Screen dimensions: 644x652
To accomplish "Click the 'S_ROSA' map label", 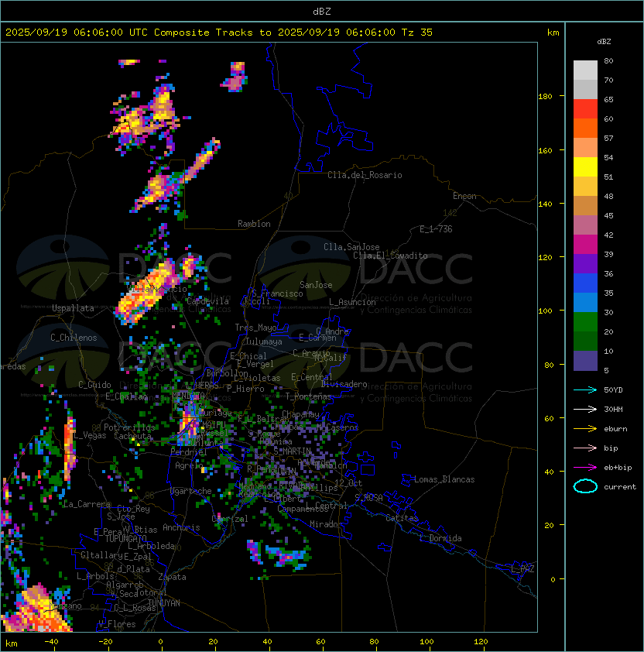I will pyautogui.click(x=368, y=498).
